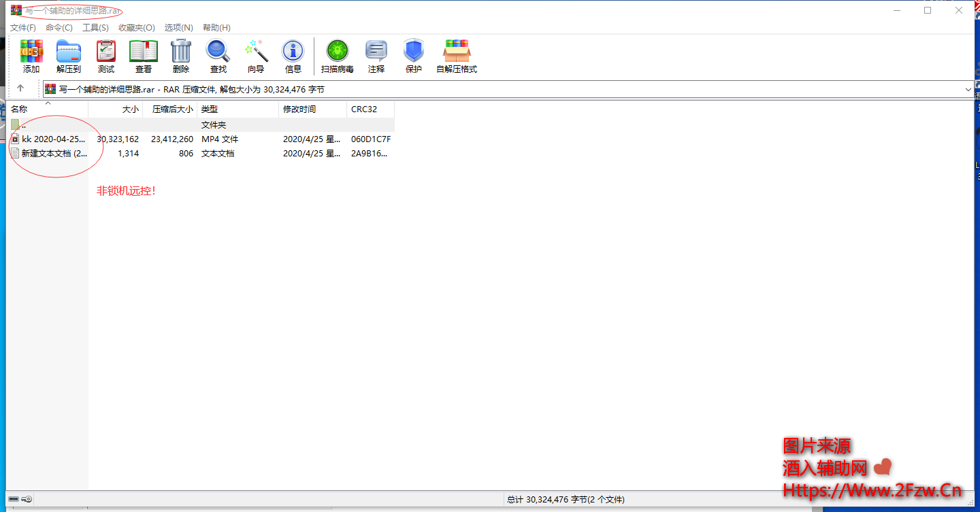Click the parent folder '..' icon
This screenshot has width=980, height=512.
15,124
